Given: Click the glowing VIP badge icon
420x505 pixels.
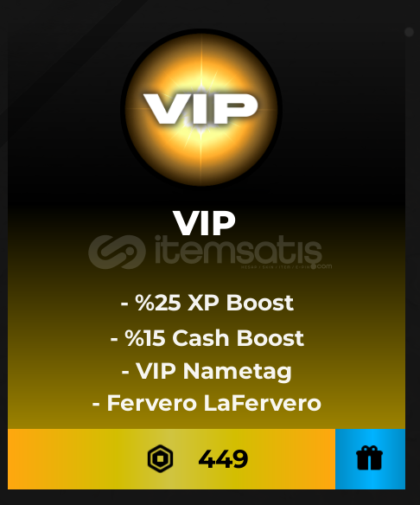Looking at the screenshot, I should [x=201, y=109].
